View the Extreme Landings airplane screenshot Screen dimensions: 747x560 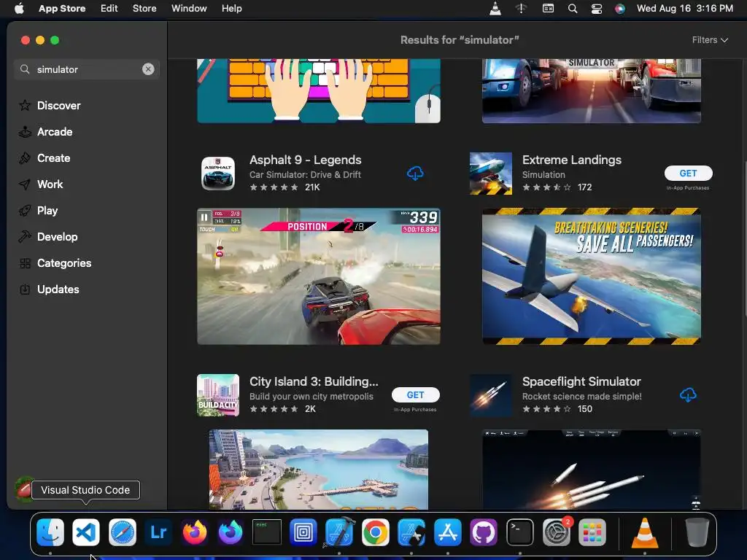tap(591, 276)
